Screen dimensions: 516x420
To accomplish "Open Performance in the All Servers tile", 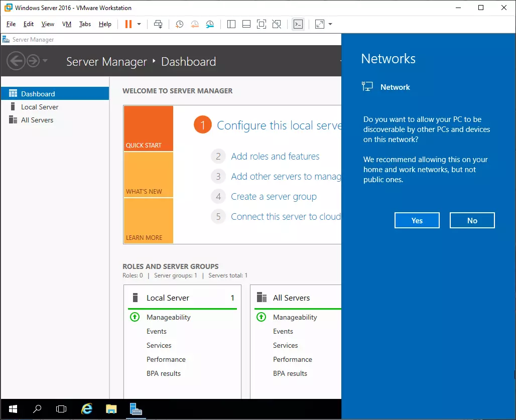I will (x=293, y=359).
